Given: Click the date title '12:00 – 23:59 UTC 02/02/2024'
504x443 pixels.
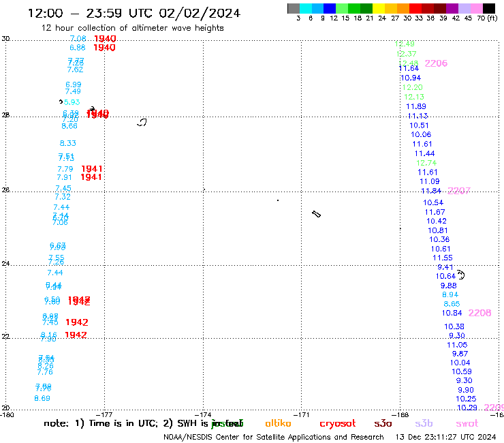Looking at the screenshot, I should (x=134, y=13).
